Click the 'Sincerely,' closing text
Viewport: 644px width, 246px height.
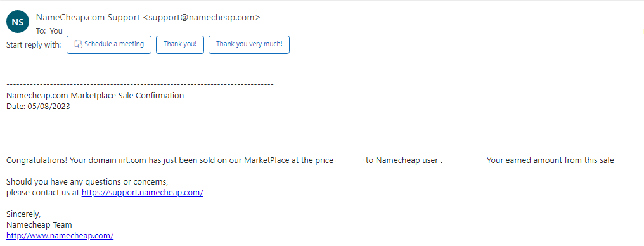[x=23, y=214]
